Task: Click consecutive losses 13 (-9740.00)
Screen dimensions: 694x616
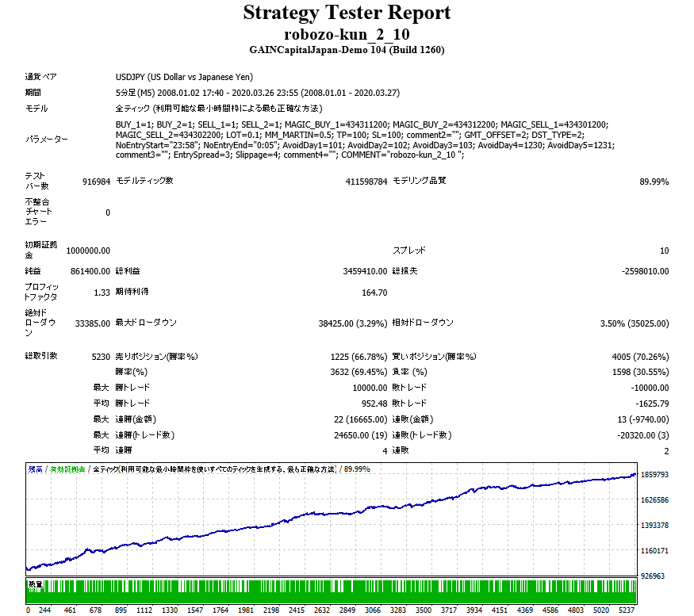Action: click(642, 419)
